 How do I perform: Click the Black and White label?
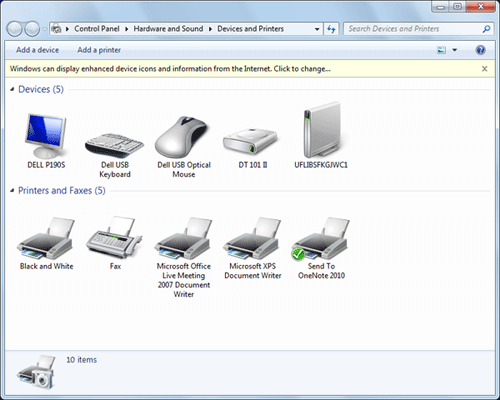[x=46, y=266]
